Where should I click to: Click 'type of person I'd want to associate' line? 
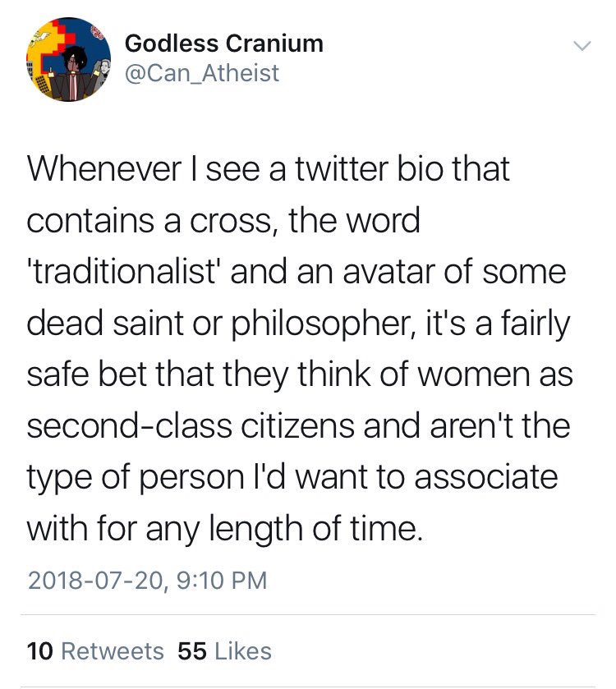point(292,478)
